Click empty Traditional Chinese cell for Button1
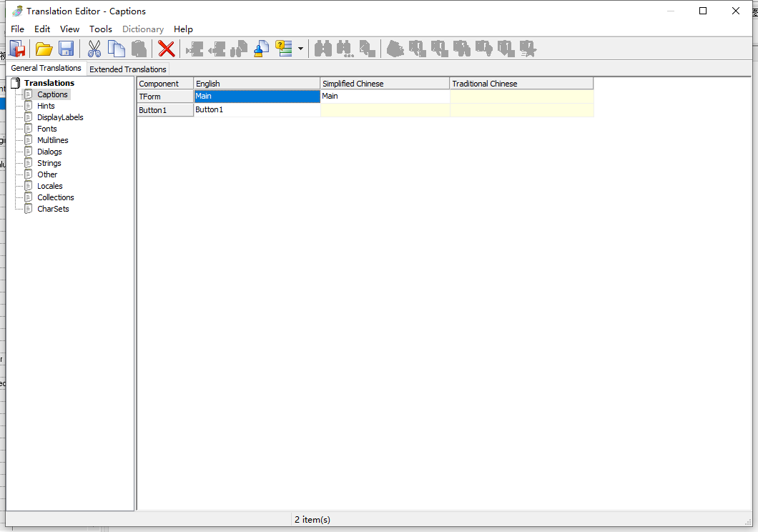This screenshot has height=532, width=758. click(x=521, y=110)
